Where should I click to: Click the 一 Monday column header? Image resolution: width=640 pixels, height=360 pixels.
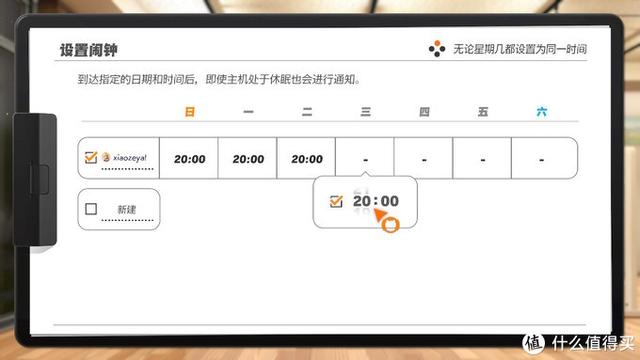click(x=248, y=112)
